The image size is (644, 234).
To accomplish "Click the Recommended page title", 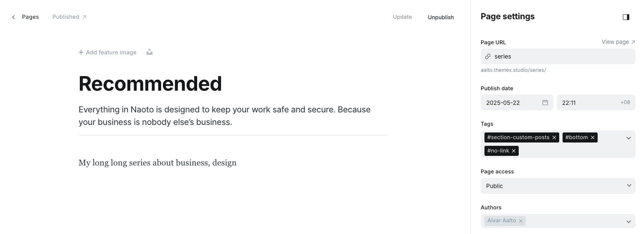I will point(150,83).
